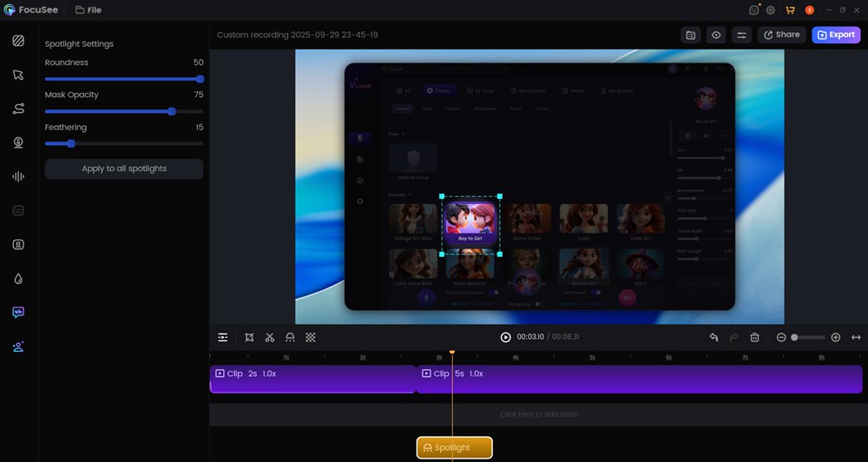This screenshot has width=868, height=462.
Task: Open the audio waveform settings panel
Action: pyautogui.click(x=18, y=176)
